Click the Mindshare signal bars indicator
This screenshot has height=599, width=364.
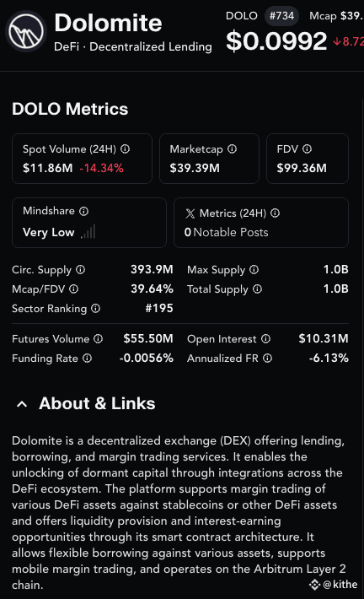pos(88,232)
